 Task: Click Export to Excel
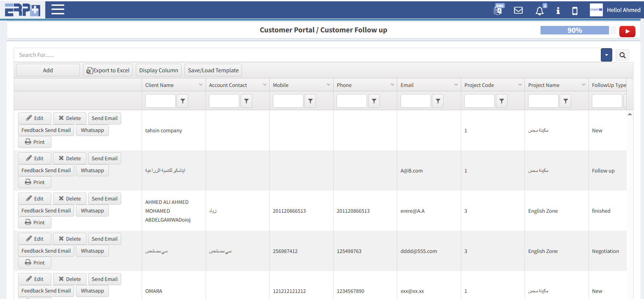click(108, 70)
